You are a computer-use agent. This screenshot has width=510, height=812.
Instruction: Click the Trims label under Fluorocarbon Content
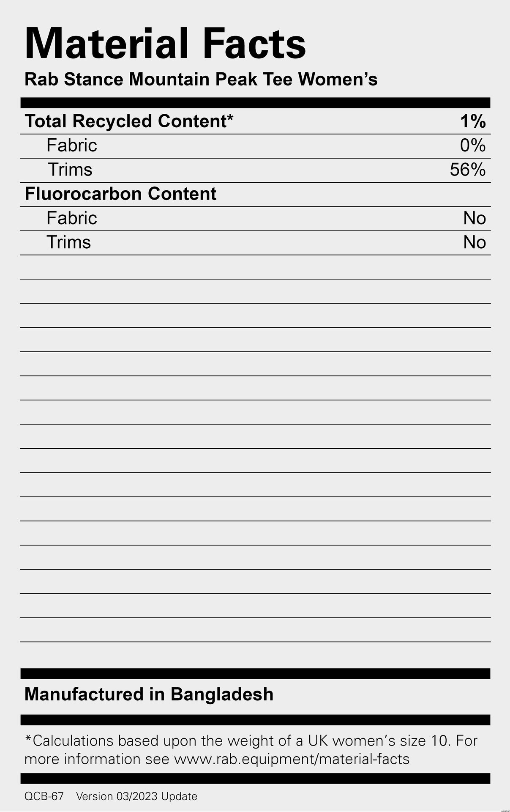(x=68, y=242)
